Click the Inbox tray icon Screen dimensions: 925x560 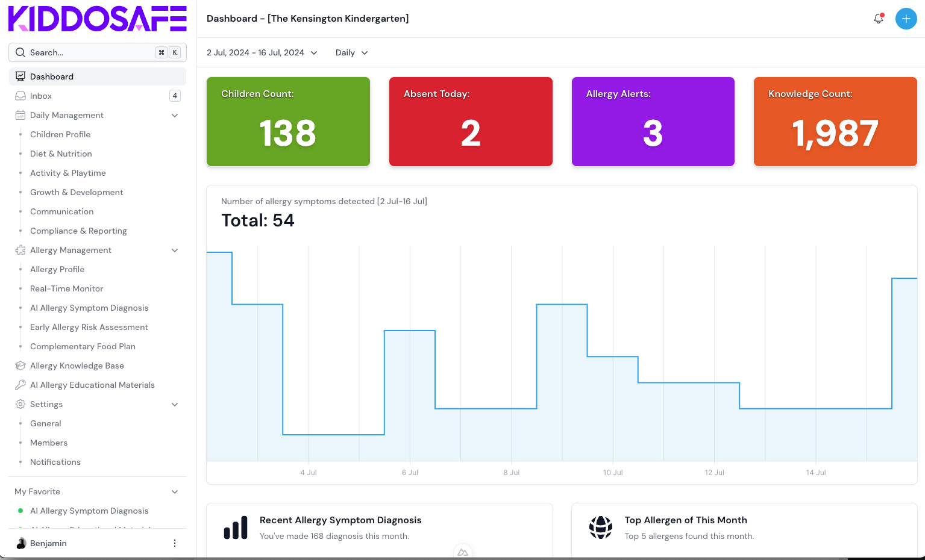click(x=20, y=96)
